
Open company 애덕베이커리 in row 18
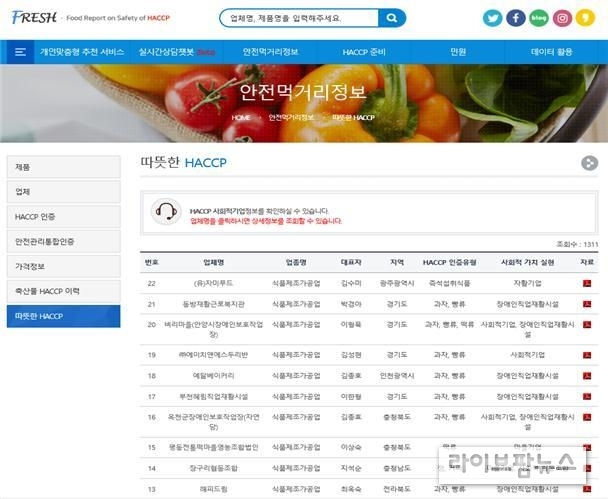(x=213, y=376)
